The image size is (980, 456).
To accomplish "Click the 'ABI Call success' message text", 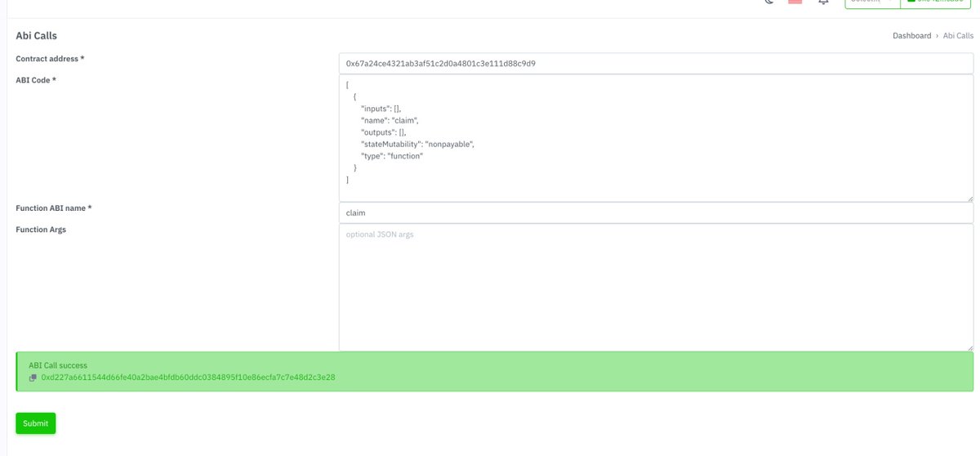I will [58, 365].
